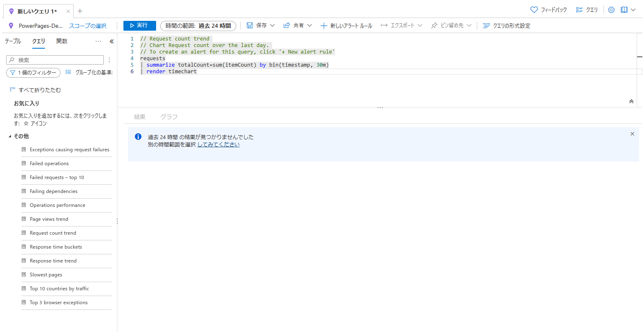Open フィードバック heart icon
The image size is (644, 332).
(x=534, y=10)
